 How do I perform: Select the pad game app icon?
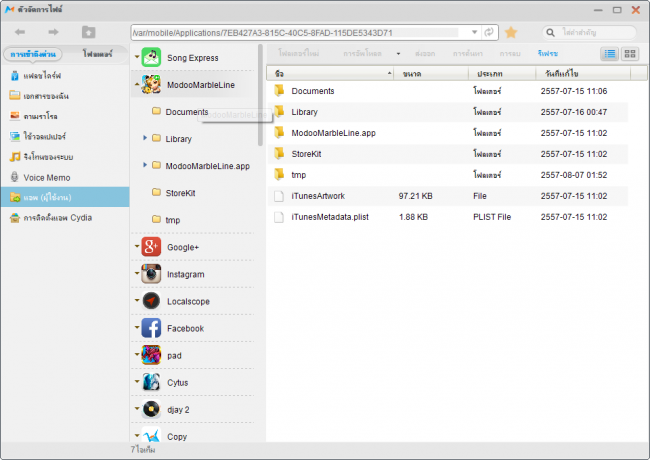tap(151, 355)
